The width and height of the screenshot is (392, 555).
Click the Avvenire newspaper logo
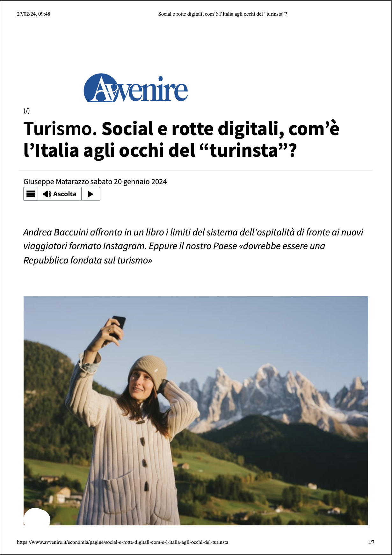[x=136, y=88]
